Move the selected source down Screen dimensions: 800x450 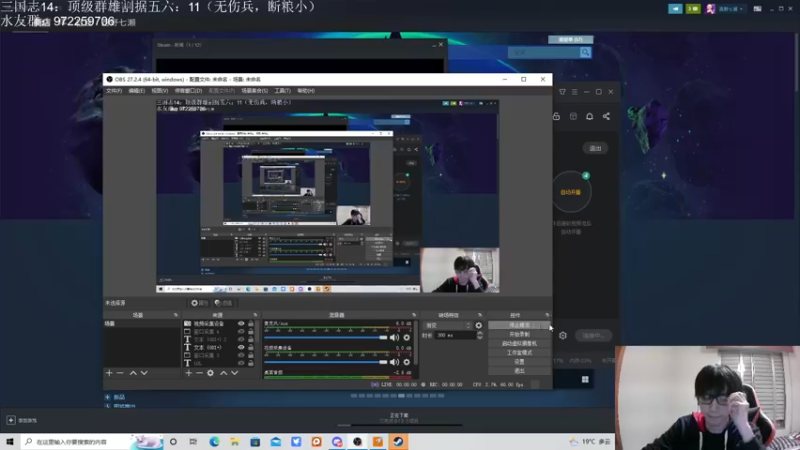(235, 373)
